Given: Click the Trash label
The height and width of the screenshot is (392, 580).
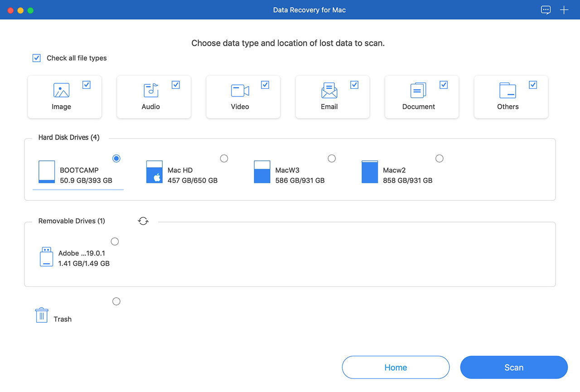Looking at the screenshot, I should click(x=63, y=319).
